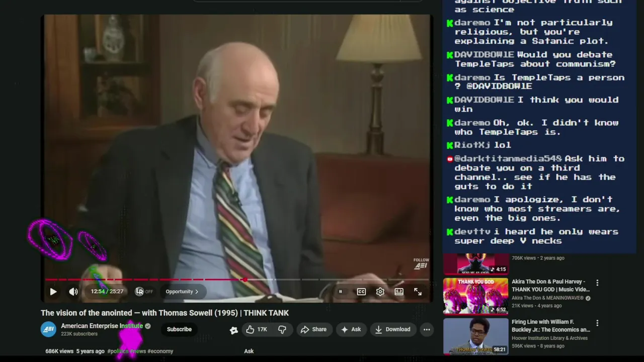Click the YouTube icon beside darktitanmedia548

coord(450,159)
